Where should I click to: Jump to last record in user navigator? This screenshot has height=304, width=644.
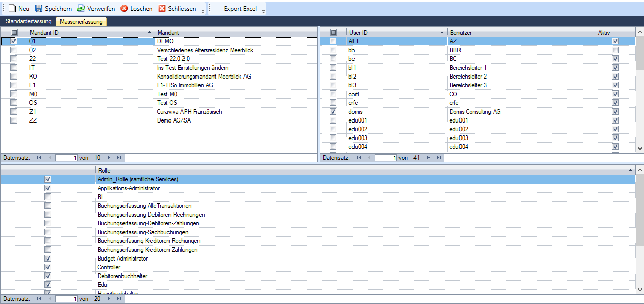pyautogui.click(x=438, y=158)
